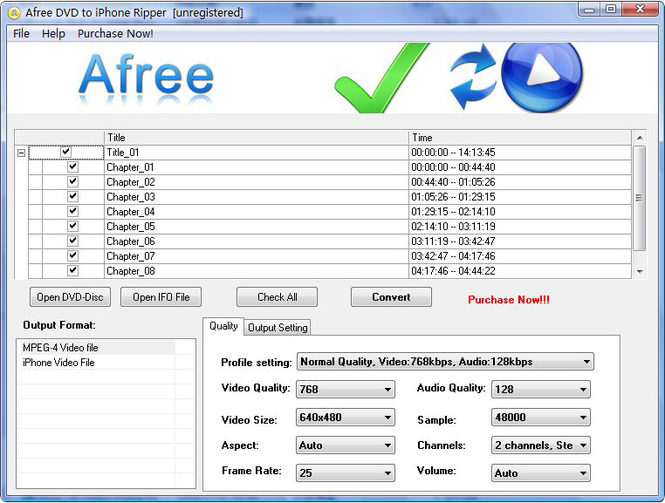Toggle the Chapter_06 checkbox
The width and height of the screenshot is (665, 503).
tap(73, 240)
